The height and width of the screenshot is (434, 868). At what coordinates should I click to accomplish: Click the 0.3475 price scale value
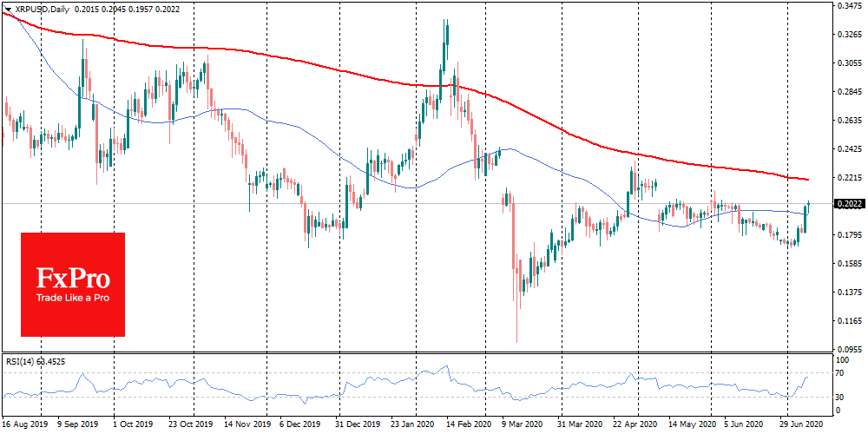(x=851, y=5)
